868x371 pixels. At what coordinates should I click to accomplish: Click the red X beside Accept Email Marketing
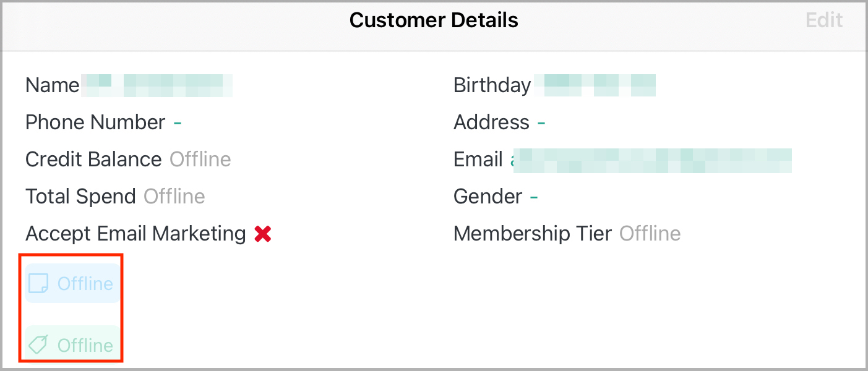[263, 234]
